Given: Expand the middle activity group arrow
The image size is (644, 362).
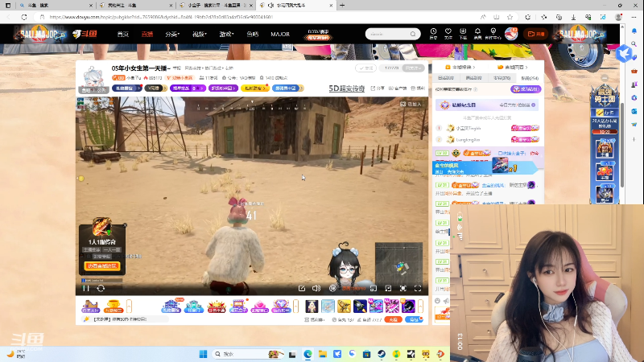Looking at the screenshot, I should point(295,306).
